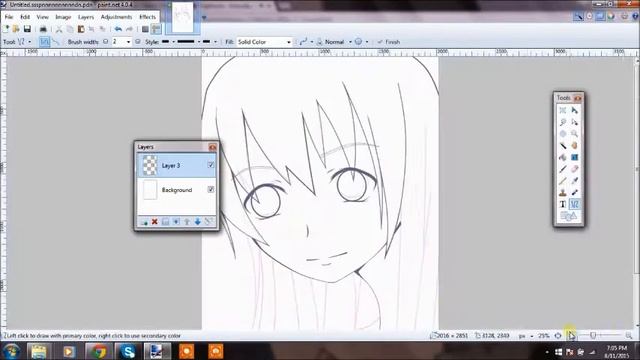Viewport: 640px width, 360px height.
Task: Open the Effects menu
Action: (147, 17)
